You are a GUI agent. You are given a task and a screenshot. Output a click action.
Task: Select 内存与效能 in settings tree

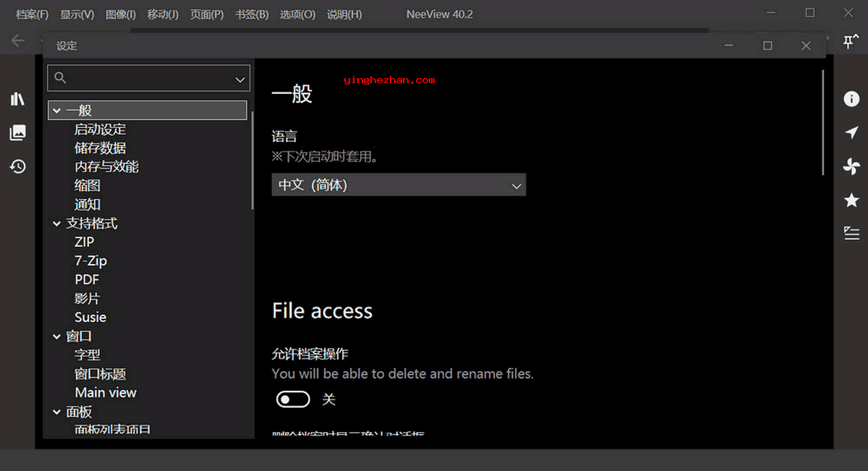point(106,167)
